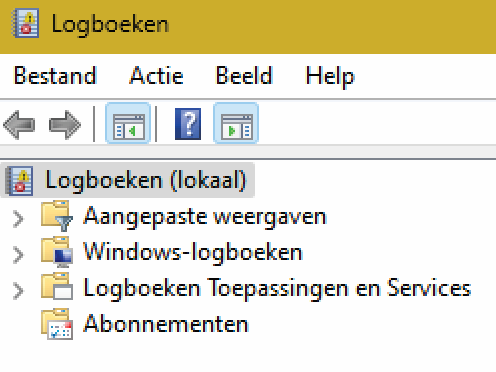
Task: Click the forward arrow toolbar icon
Action: point(65,125)
